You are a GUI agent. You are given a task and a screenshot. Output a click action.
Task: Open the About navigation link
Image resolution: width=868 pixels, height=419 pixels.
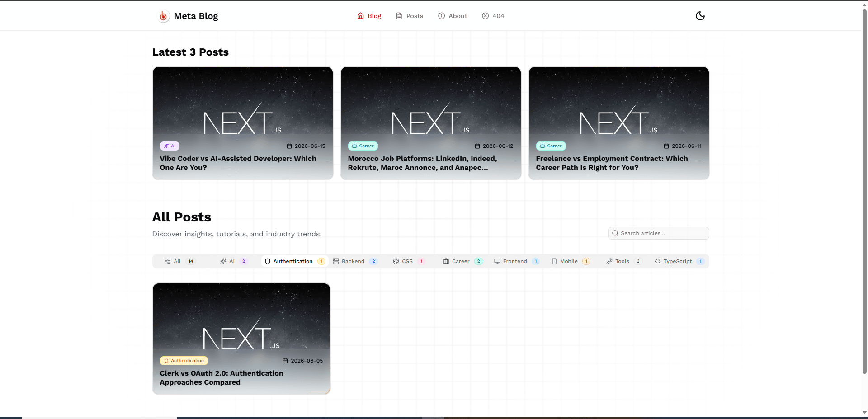click(453, 16)
